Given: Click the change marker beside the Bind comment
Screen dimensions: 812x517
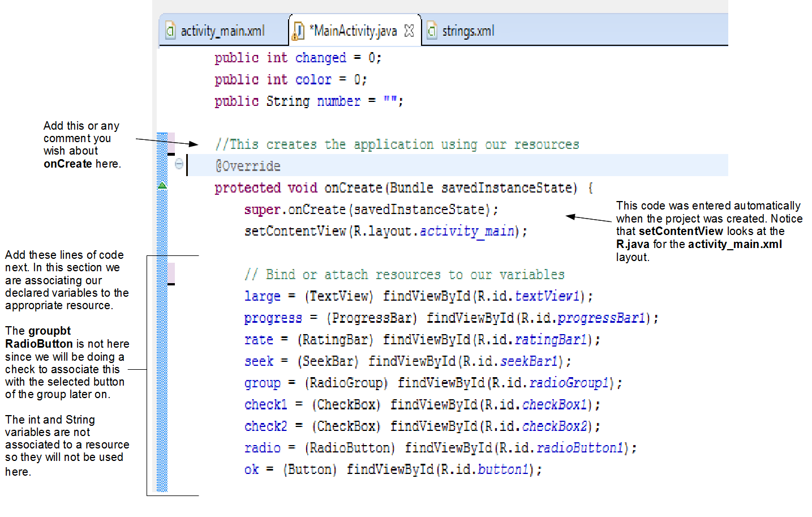Looking at the screenshot, I should (171, 274).
